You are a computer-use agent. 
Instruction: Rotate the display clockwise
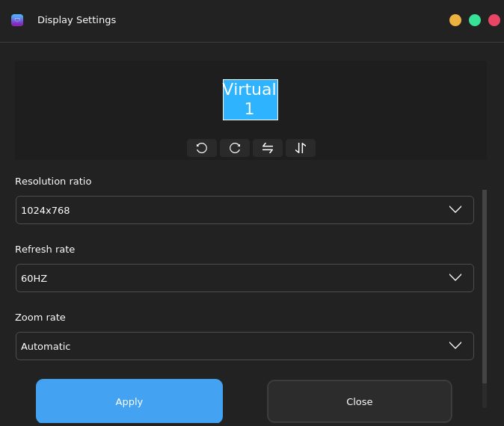point(235,148)
